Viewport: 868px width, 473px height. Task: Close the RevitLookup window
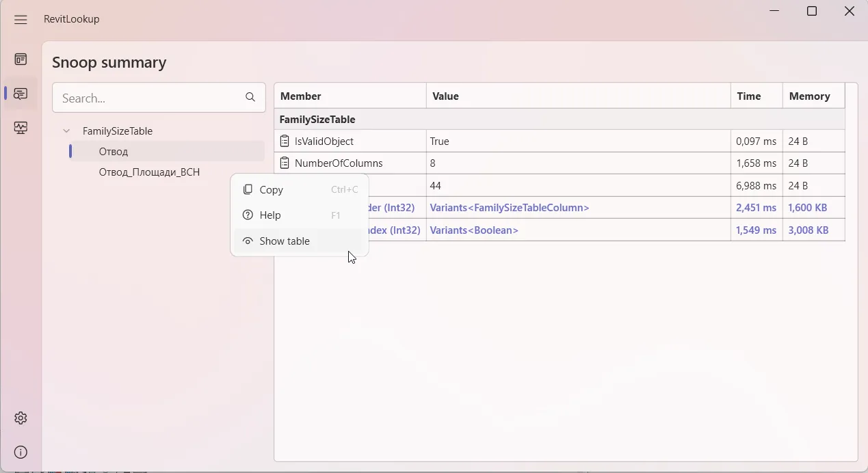click(850, 12)
